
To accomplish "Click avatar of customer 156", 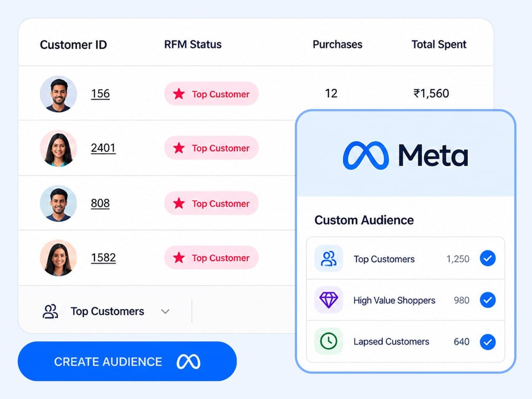I will (x=58, y=94).
